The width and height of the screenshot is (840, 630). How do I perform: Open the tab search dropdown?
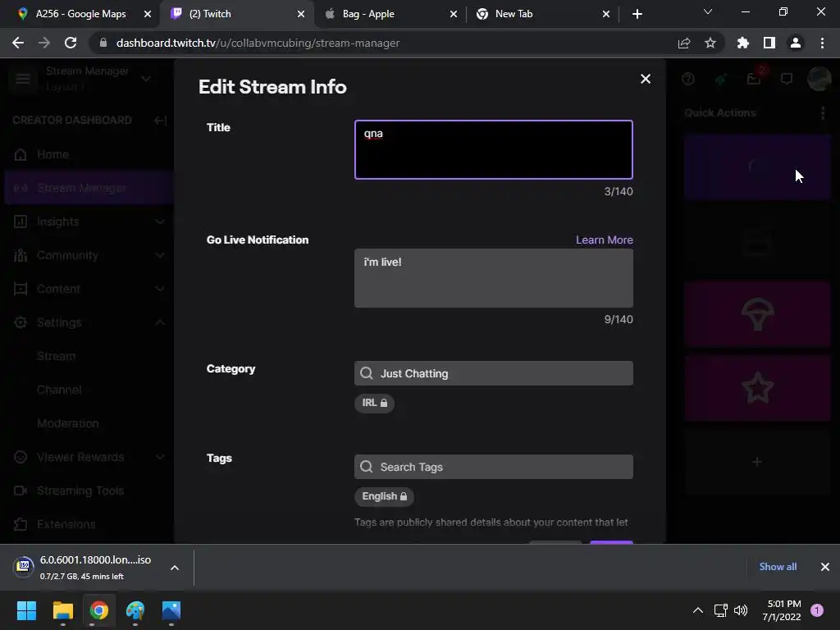[x=708, y=11]
